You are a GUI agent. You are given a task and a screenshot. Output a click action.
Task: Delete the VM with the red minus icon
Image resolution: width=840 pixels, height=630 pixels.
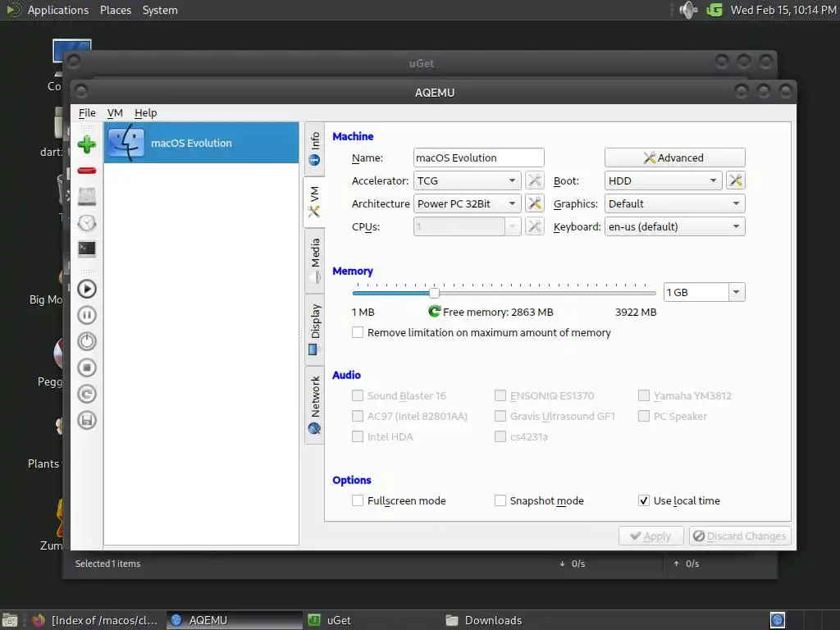coord(87,171)
